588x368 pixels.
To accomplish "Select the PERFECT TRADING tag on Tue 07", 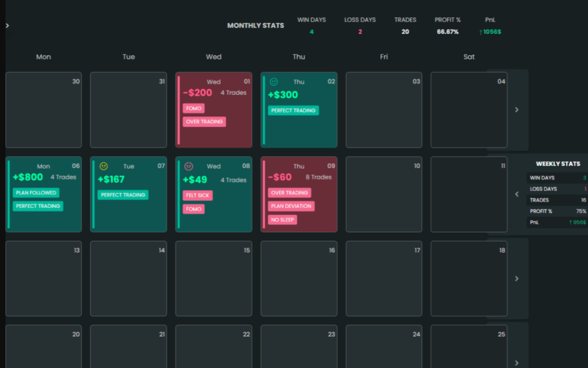I will [x=123, y=195].
